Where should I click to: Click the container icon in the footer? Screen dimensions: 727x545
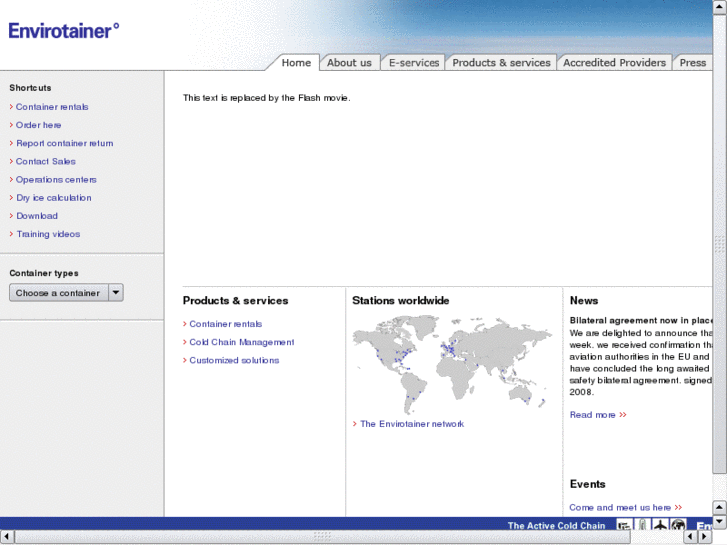point(643,526)
